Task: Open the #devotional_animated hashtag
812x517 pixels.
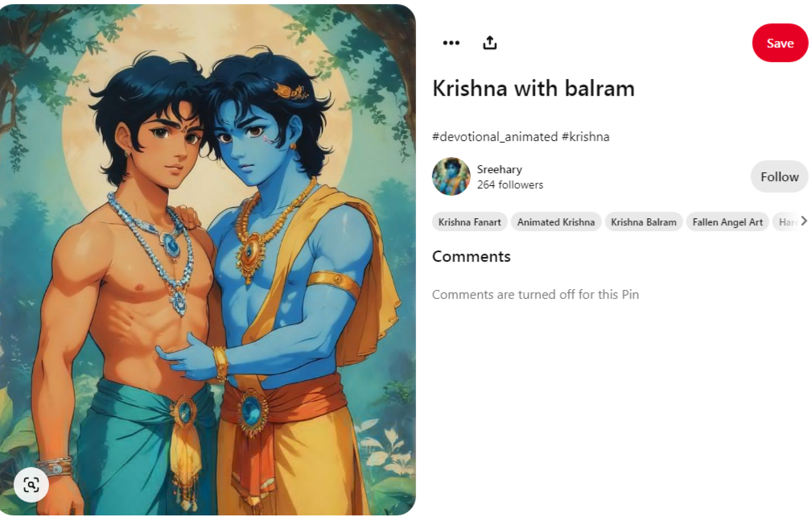Action: (495, 137)
